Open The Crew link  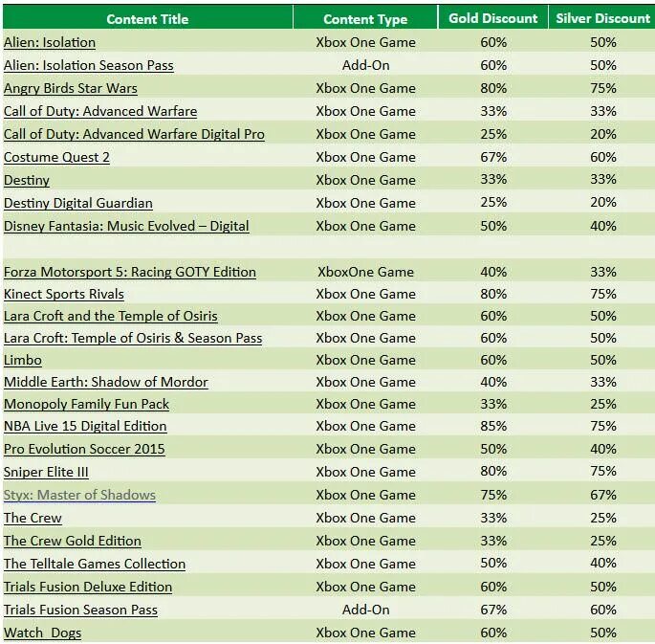[33, 518]
